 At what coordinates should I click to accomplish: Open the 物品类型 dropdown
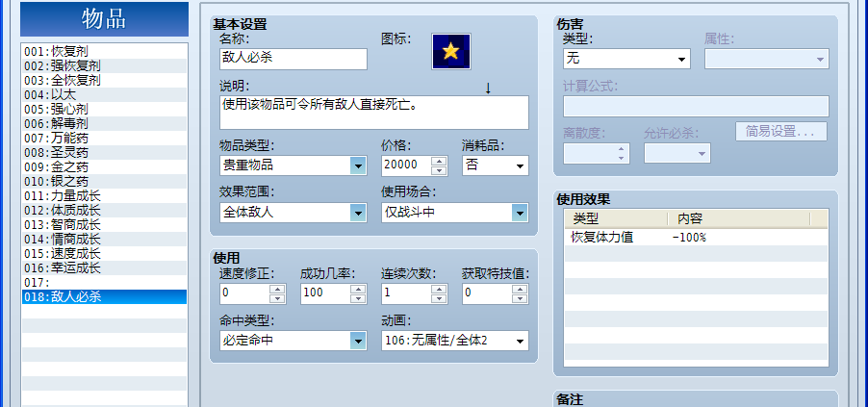(x=294, y=165)
